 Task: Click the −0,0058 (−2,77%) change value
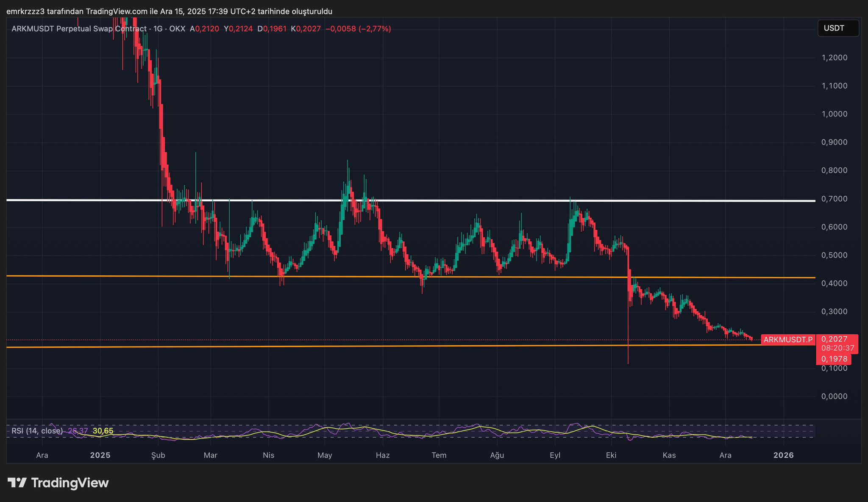(358, 29)
